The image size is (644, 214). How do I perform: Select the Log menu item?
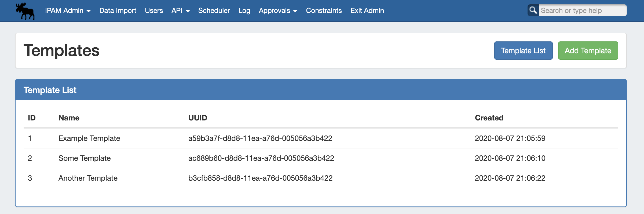[244, 10]
